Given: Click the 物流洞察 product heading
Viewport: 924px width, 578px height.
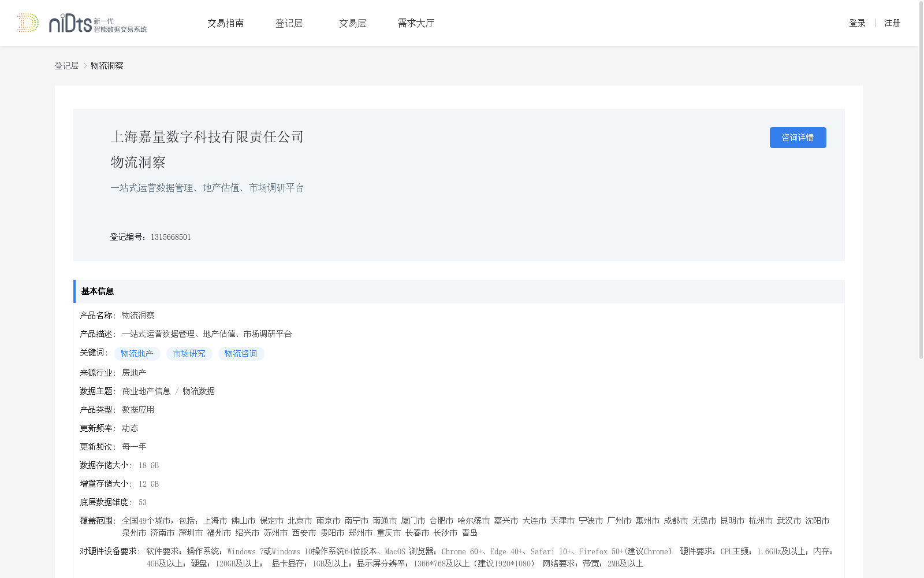Looking at the screenshot, I should 138,162.
